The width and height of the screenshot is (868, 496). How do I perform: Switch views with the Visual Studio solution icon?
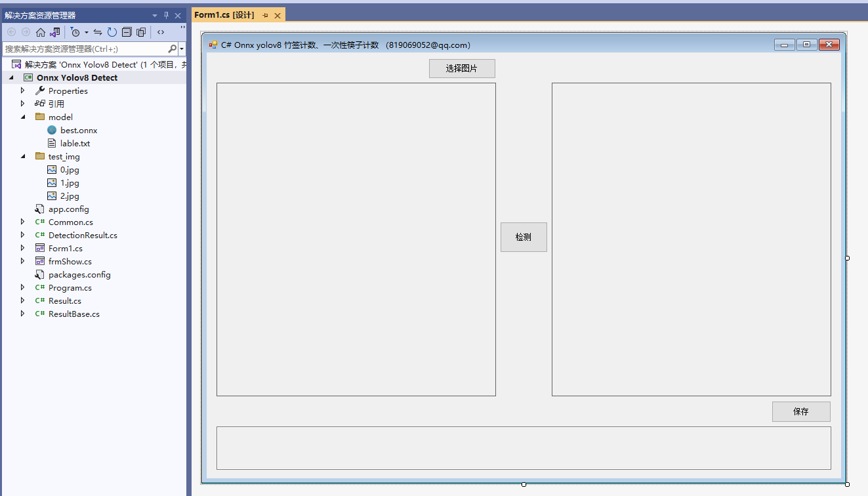[55, 32]
